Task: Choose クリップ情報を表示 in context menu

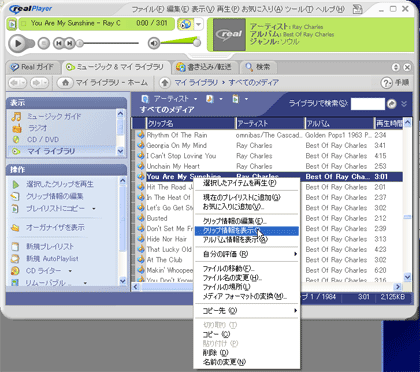Action: (247, 230)
